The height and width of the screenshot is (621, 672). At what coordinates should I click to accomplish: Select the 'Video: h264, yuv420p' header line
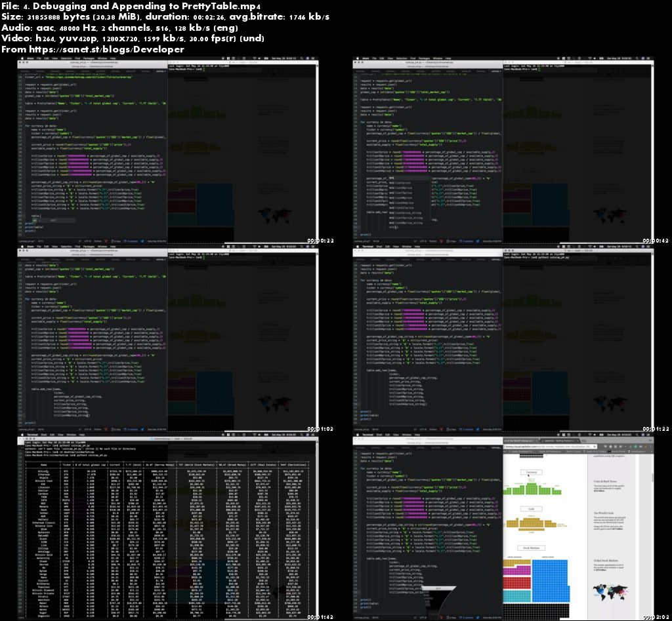click(133, 39)
